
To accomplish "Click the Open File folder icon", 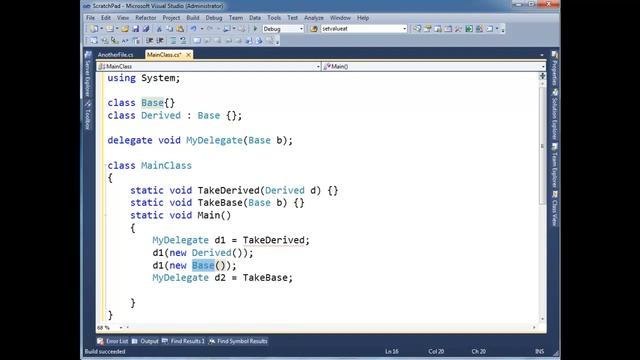I will click(125, 29).
